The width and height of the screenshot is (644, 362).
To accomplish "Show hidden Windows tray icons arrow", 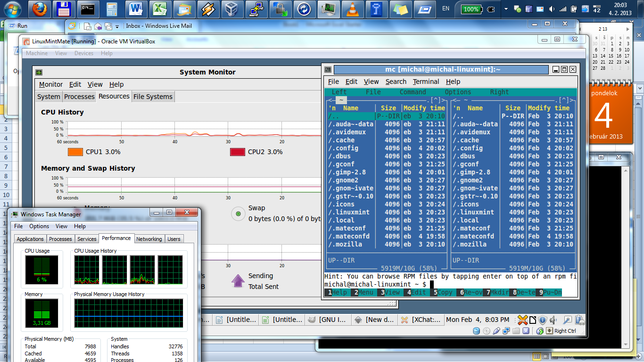I will [506, 9].
